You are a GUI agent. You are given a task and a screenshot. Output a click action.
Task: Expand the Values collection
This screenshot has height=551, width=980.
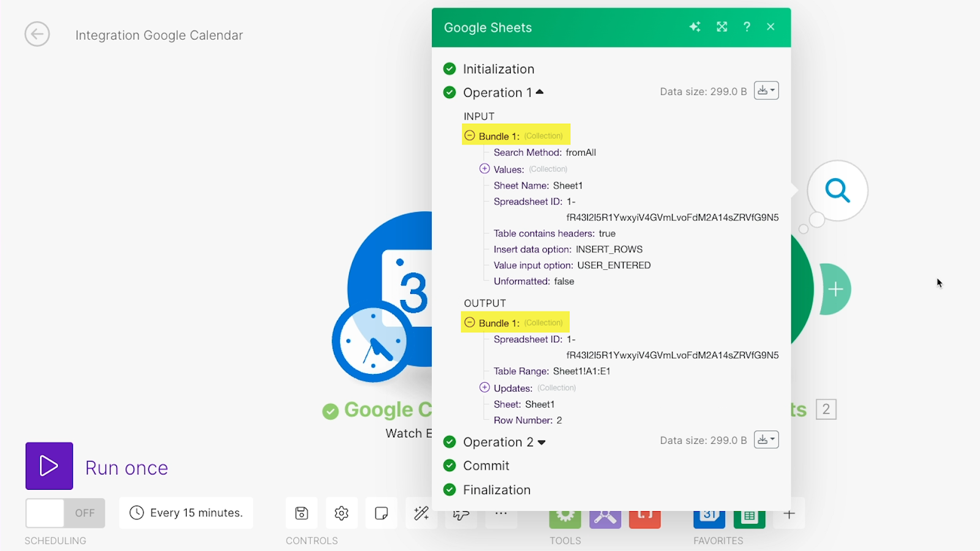484,168
